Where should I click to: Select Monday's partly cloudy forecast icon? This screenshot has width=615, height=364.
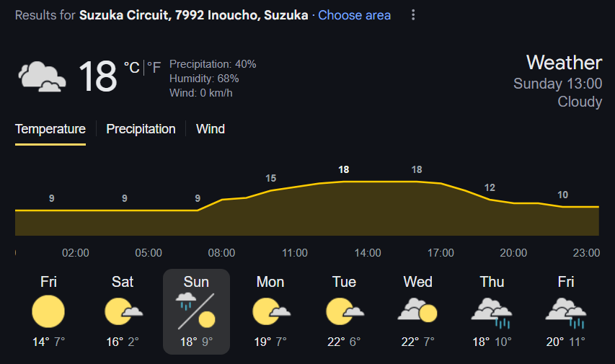click(271, 312)
